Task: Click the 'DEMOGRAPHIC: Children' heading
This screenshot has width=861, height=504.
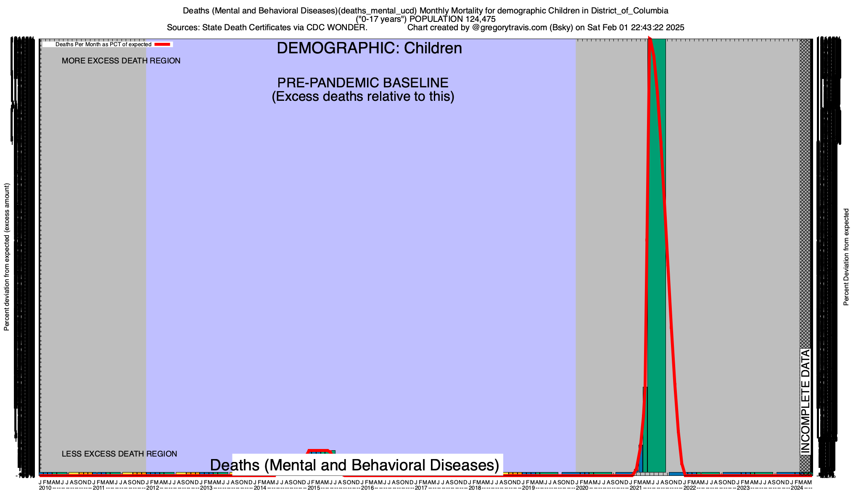Action: pos(369,48)
